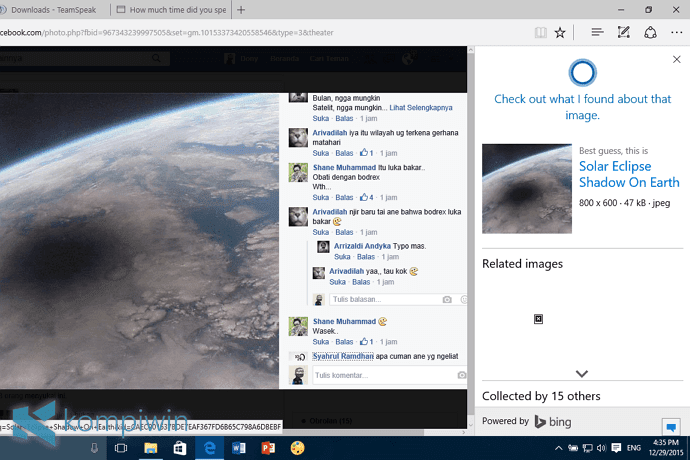
Task: Open a new browser tab
Action: click(x=241, y=10)
